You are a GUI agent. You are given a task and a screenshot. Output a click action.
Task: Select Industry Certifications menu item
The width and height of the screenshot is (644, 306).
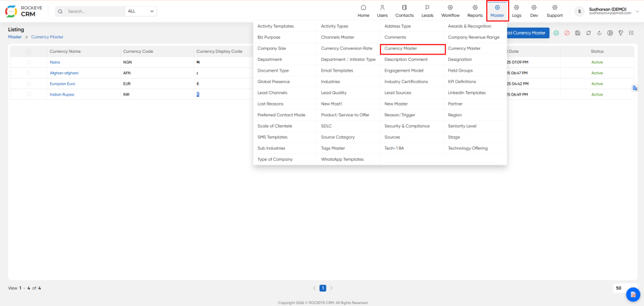click(406, 82)
